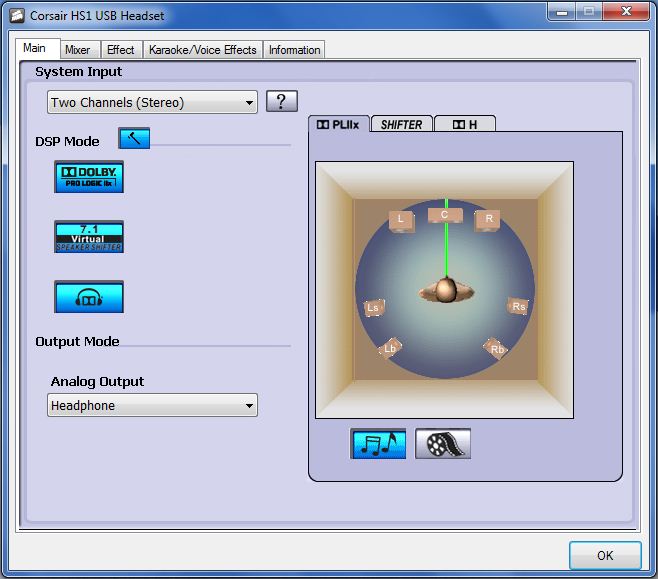Click the C center speaker icon
This screenshot has width=658, height=579.
coord(445,215)
